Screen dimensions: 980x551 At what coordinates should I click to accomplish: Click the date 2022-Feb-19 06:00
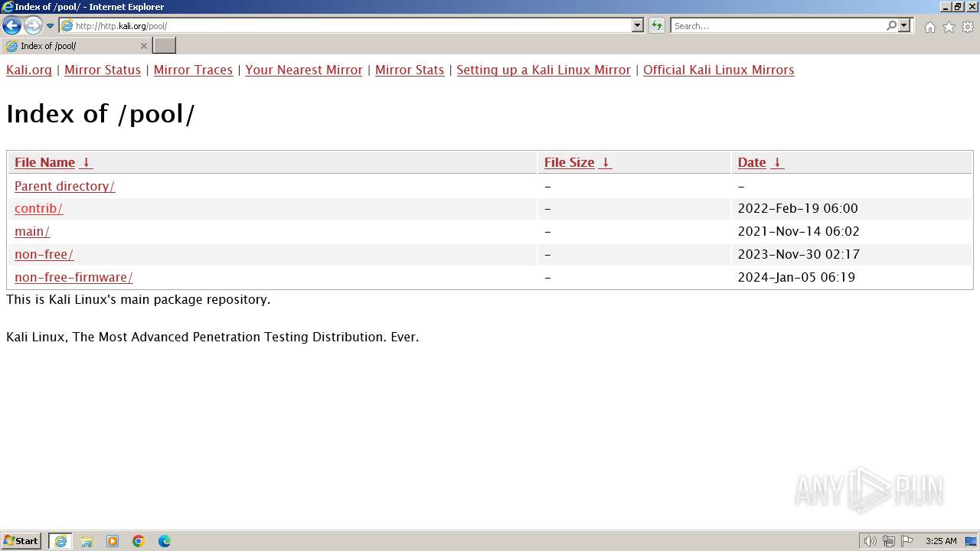798,208
